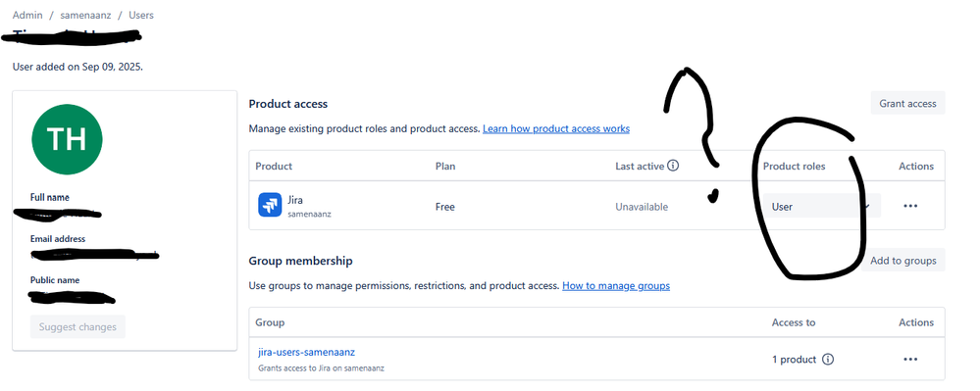Click the Last active column header
This screenshot has width=980, height=391.
click(x=640, y=167)
